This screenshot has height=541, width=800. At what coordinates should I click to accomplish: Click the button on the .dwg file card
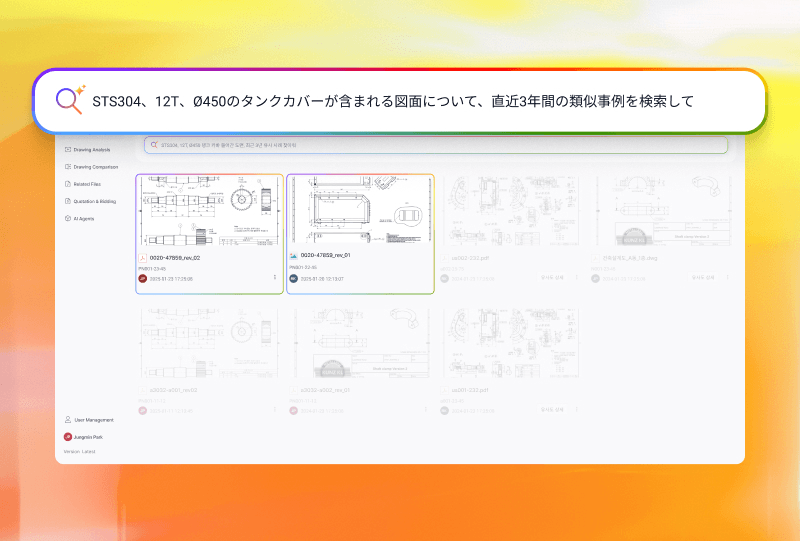[x=699, y=278]
